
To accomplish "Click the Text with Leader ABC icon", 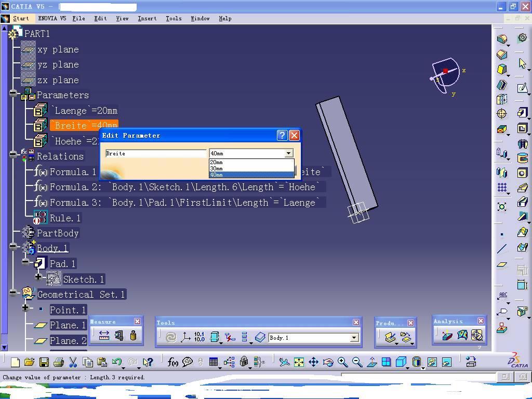I will (x=502, y=296).
